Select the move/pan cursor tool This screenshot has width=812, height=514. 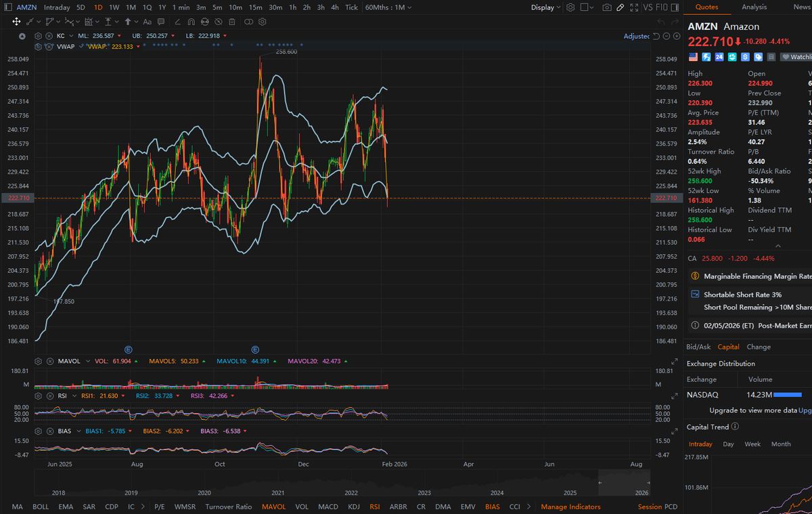16,22
